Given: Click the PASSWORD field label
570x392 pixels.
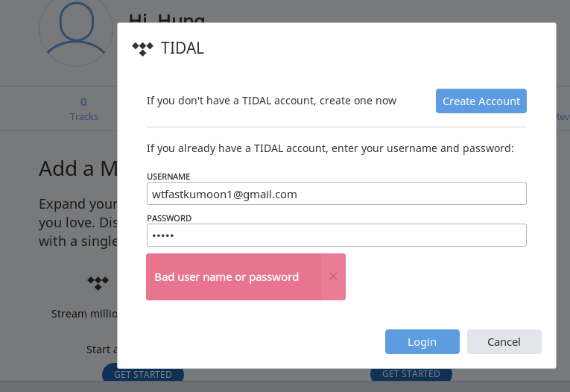Looking at the screenshot, I should coord(169,218).
